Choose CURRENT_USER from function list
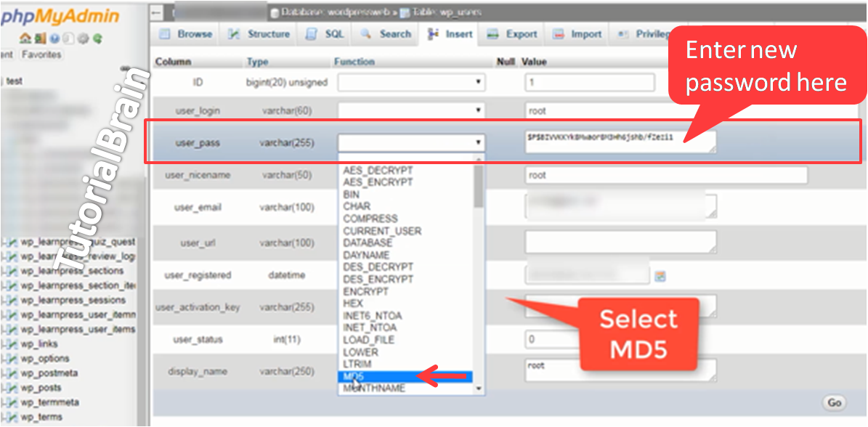This screenshot has height=427, width=868. (405, 231)
